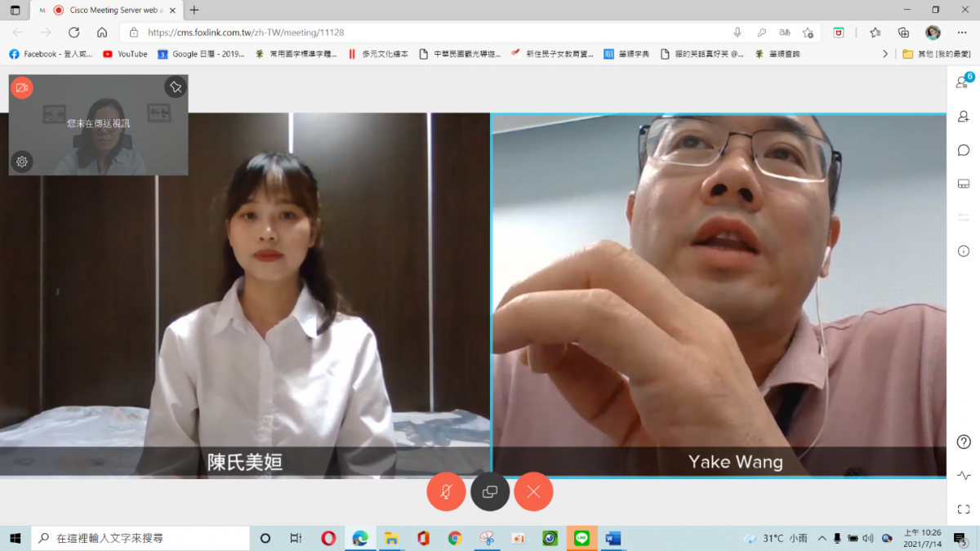980x551 pixels.
Task: Show hidden system tray icons
Action: click(821, 539)
